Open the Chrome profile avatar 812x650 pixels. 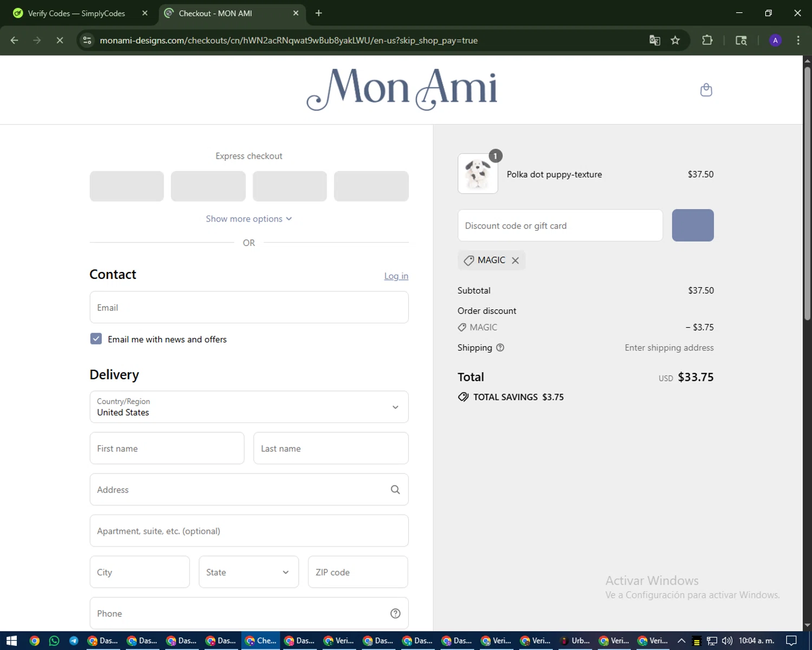click(x=775, y=41)
